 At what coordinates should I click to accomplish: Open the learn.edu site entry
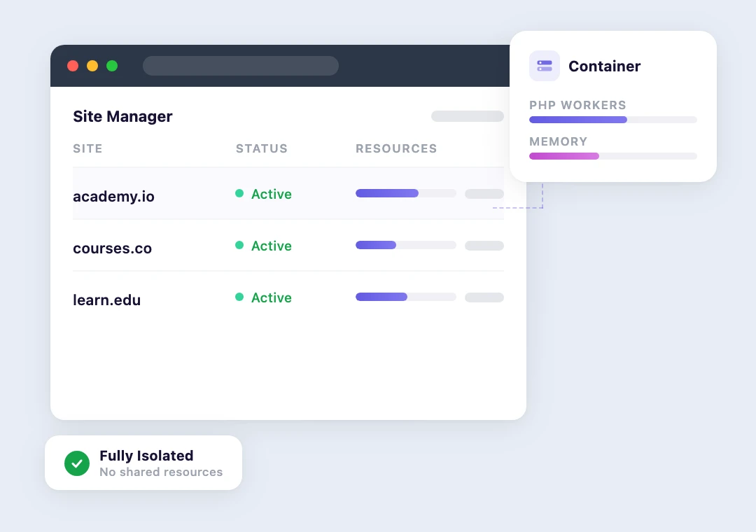click(106, 300)
